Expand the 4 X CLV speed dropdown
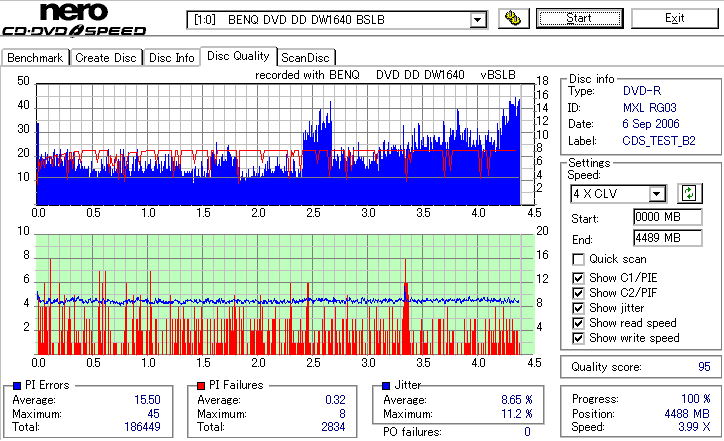The width and height of the screenshot is (724, 441). click(656, 193)
